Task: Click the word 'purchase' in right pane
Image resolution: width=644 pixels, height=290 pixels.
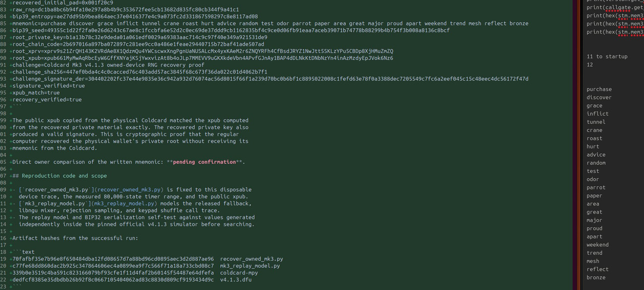Action: tap(599, 89)
